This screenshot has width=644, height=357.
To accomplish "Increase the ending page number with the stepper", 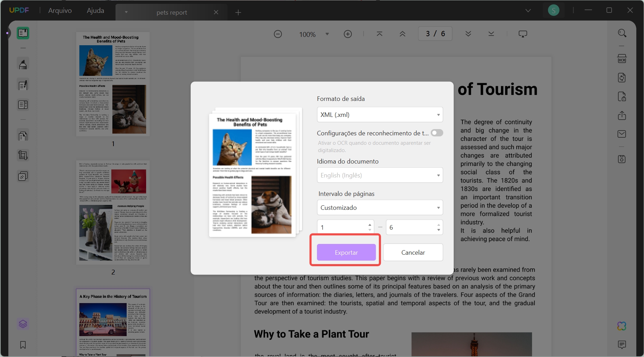I will (438, 225).
